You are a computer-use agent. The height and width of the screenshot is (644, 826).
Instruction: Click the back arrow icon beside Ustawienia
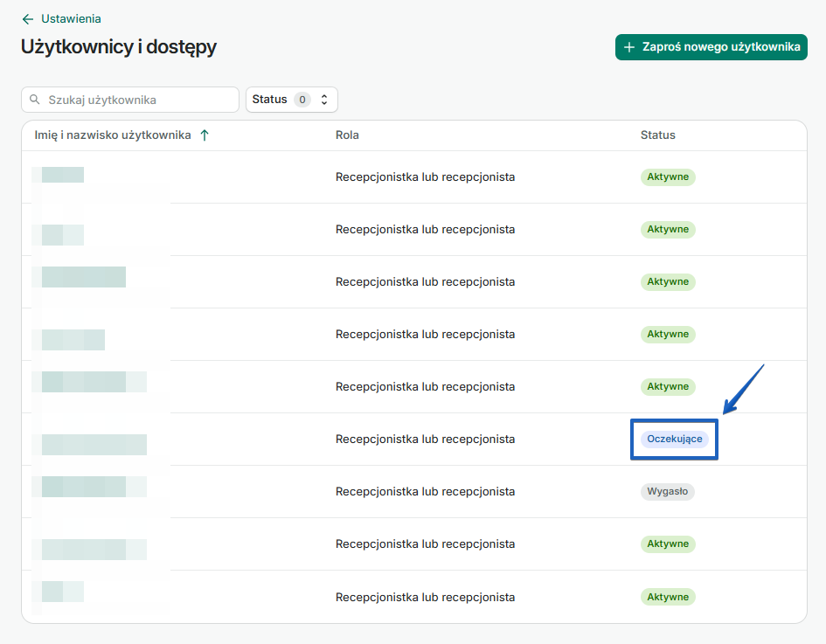[28, 18]
